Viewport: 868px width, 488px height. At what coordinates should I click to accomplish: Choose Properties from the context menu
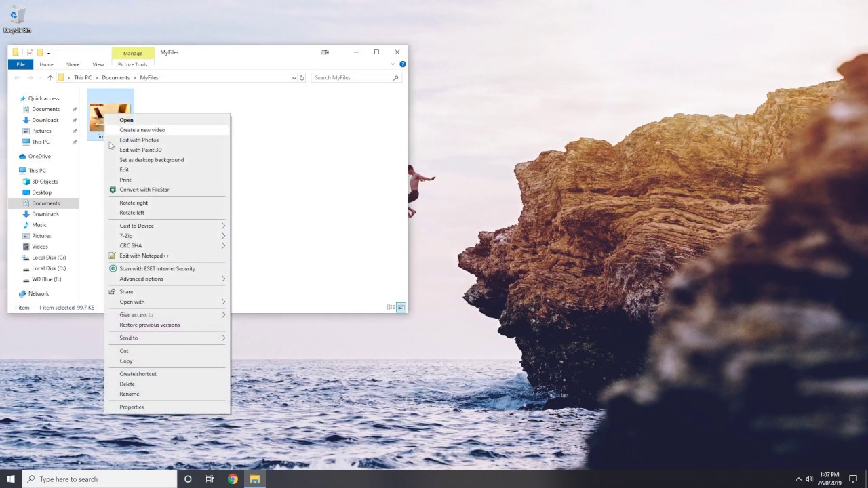167,407
